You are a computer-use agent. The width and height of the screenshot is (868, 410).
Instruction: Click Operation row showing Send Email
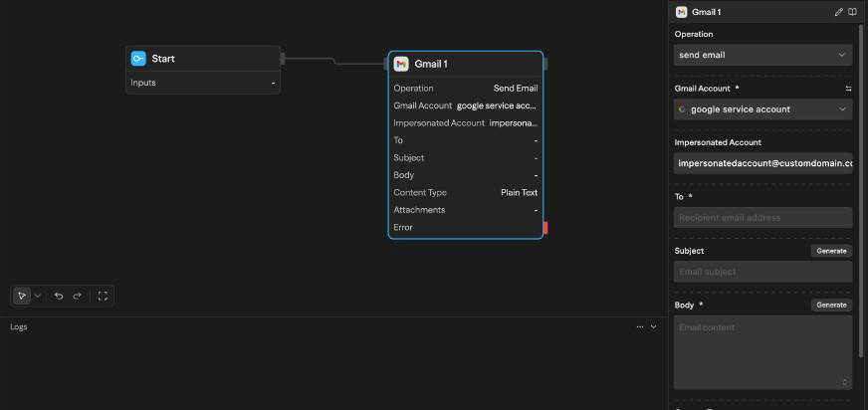(466, 89)
